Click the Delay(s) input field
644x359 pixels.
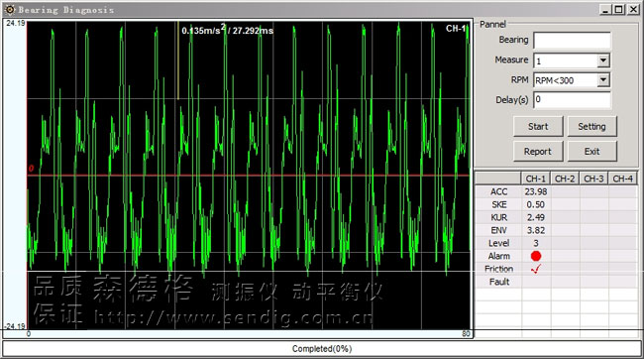tap(572, 100)
